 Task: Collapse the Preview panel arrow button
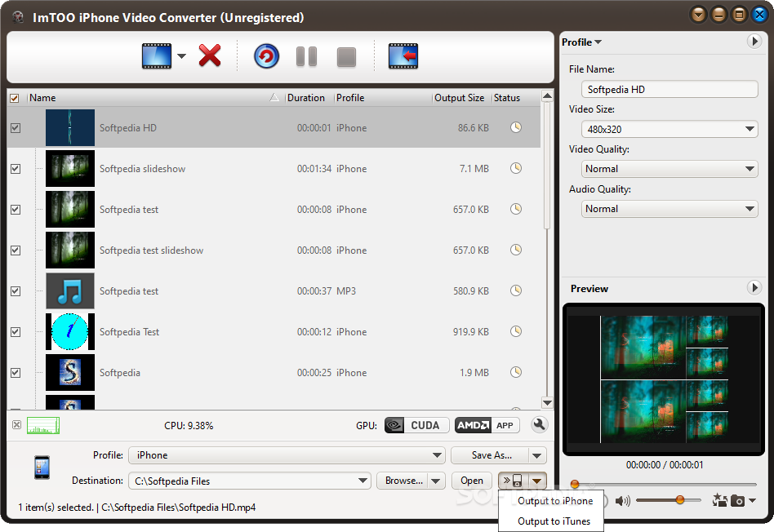pyautogui.click(x=754, y=288)
